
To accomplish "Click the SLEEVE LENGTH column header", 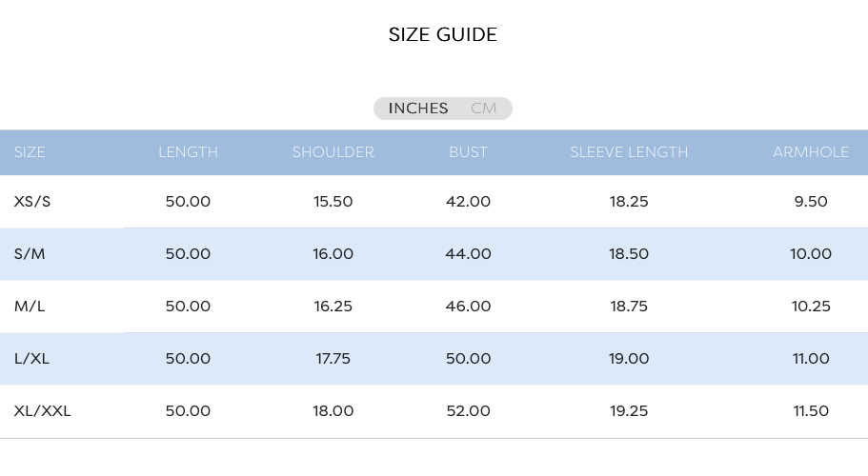I will pos(629,152).
